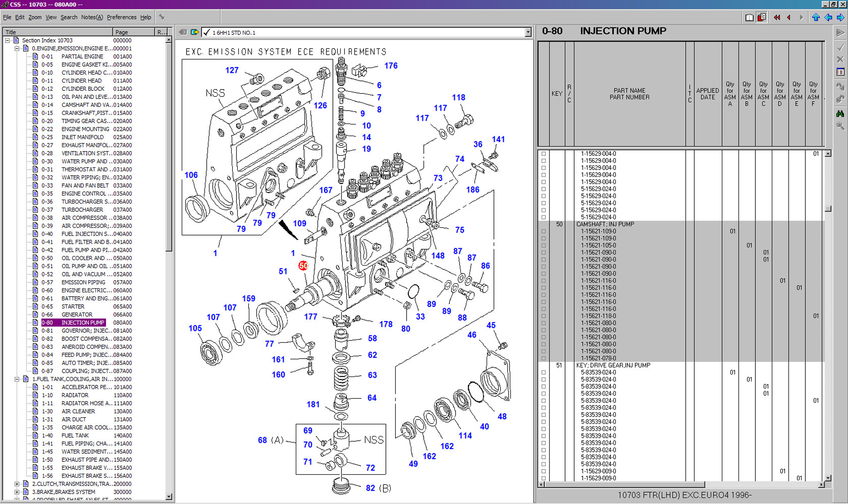Click the green binoculars search icon
The image size is (848, 504).
(x=840, y=114)
